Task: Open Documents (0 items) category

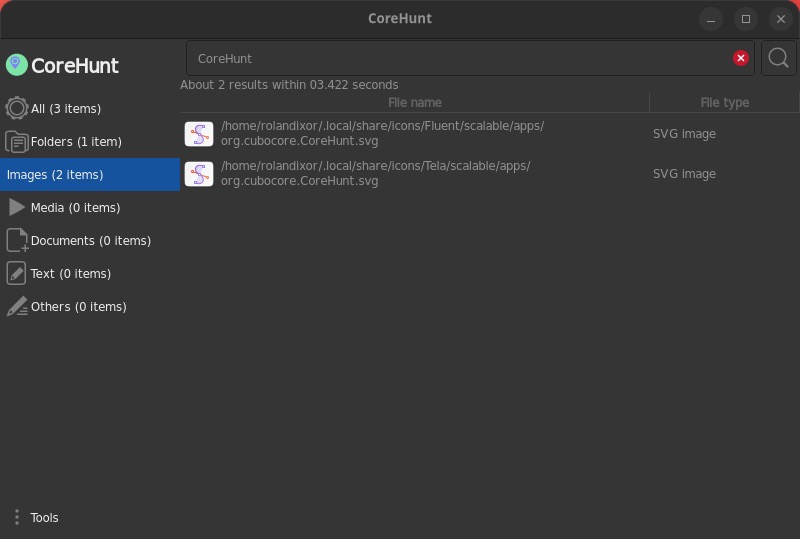Action: 90,240
